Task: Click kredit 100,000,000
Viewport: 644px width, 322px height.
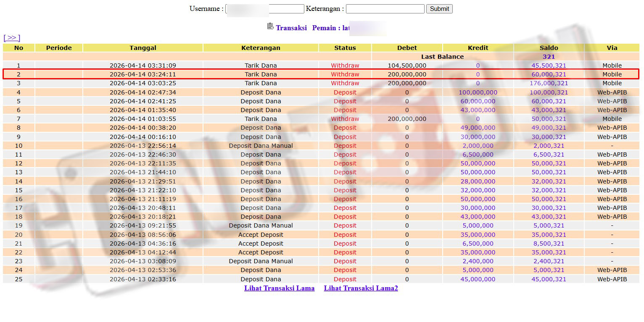Action: point(478,92)
